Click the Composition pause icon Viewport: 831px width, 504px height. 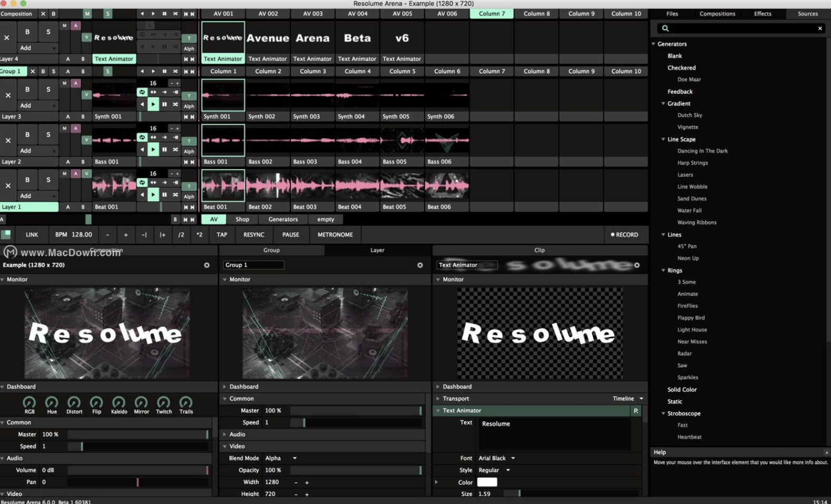164,14
